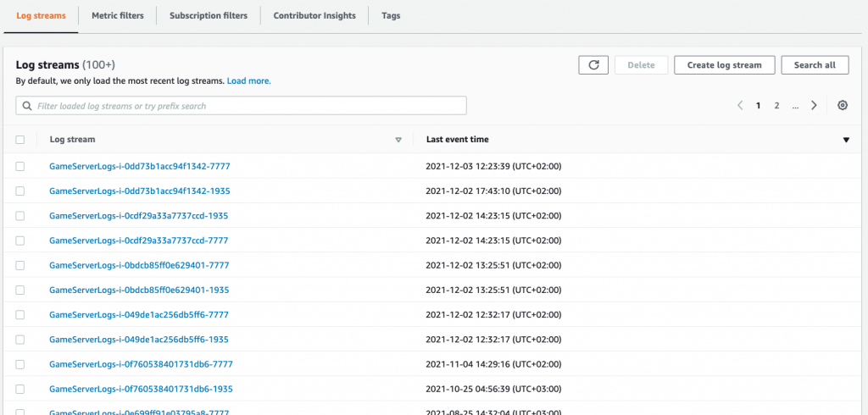Click the Log streams (100+) heading

tap(65, 64)
